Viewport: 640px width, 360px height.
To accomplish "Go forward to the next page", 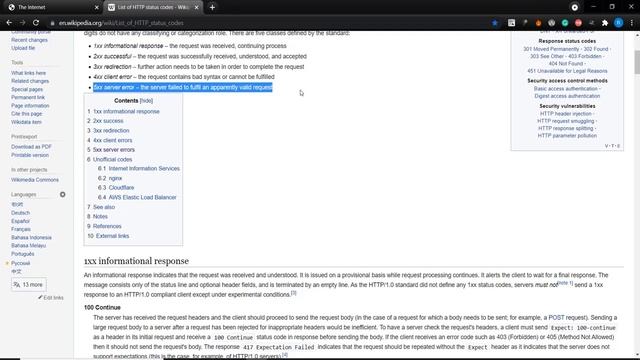I will 22,23.
